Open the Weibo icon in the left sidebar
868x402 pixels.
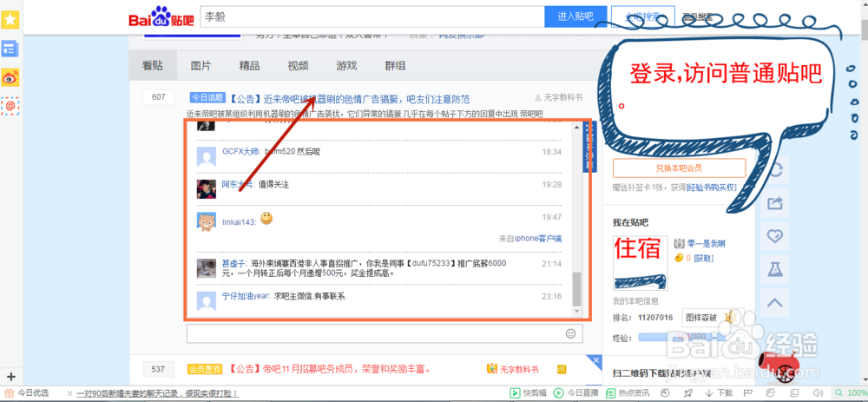pos(10,77)
